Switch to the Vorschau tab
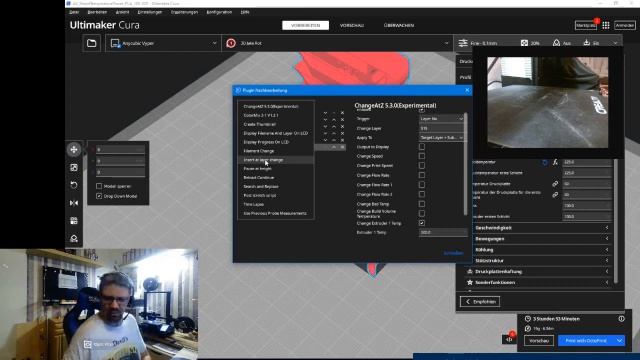 click(x=351, y=25)
